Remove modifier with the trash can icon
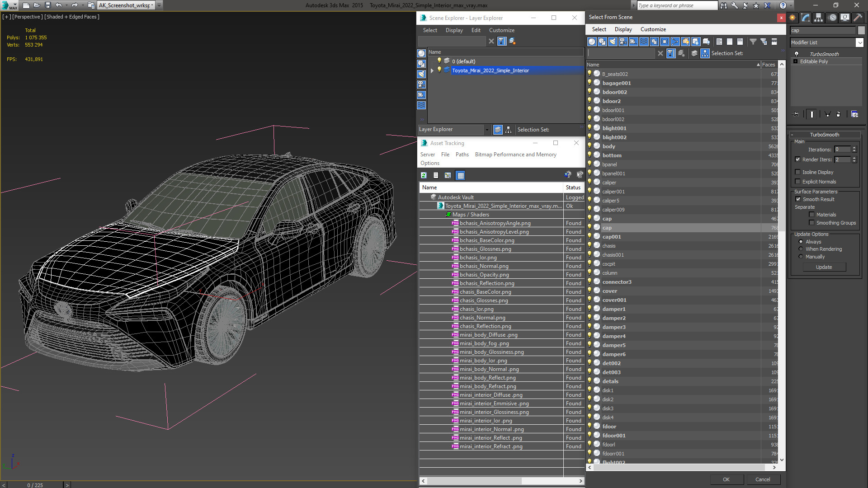 tap(839, 114)
